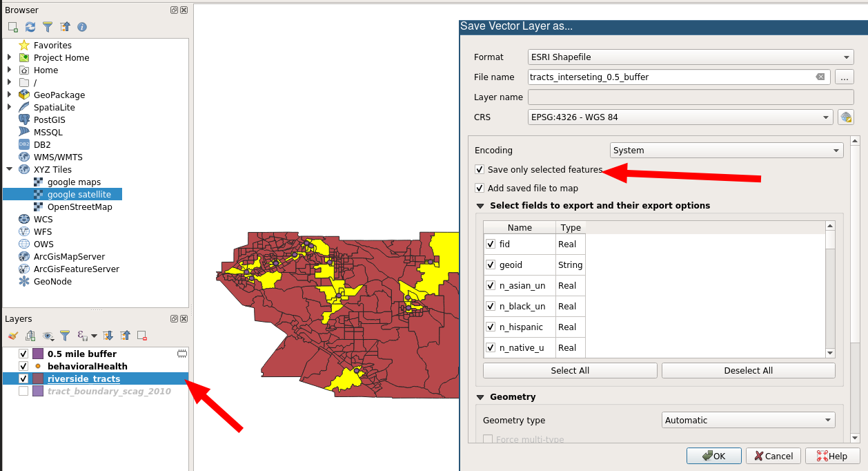Viewport: 868px width, 471px height.
Task: Click the 0.5 mile buffer color swatch
Action: [x=38, y=354]
